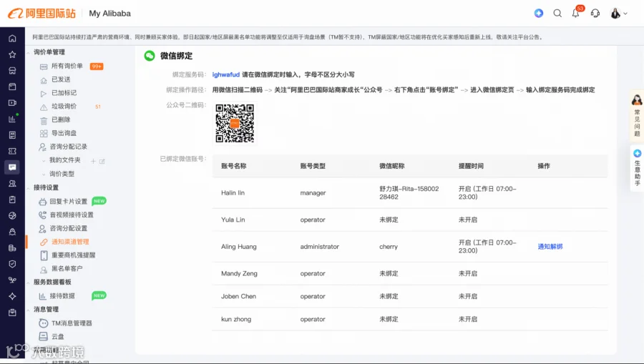Click the blue AI assistant icon in header
Viewport: 644px width, 364px height.
click(x=539, y=13)
